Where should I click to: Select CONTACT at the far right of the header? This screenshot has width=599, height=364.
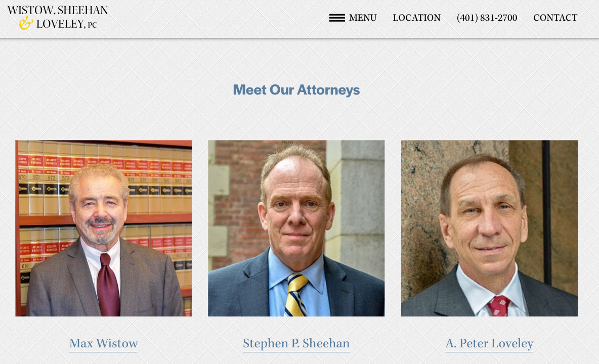pos(555,18)
